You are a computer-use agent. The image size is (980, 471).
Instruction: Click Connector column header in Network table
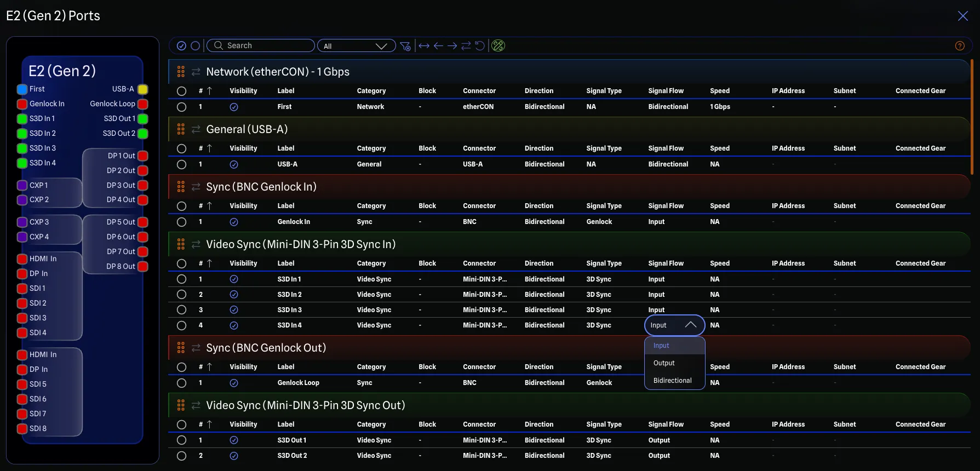479,91
